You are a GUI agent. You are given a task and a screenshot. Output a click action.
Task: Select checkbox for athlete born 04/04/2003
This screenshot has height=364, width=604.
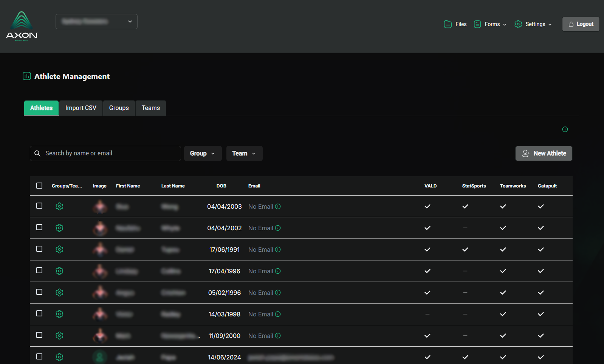pos(39,206)
